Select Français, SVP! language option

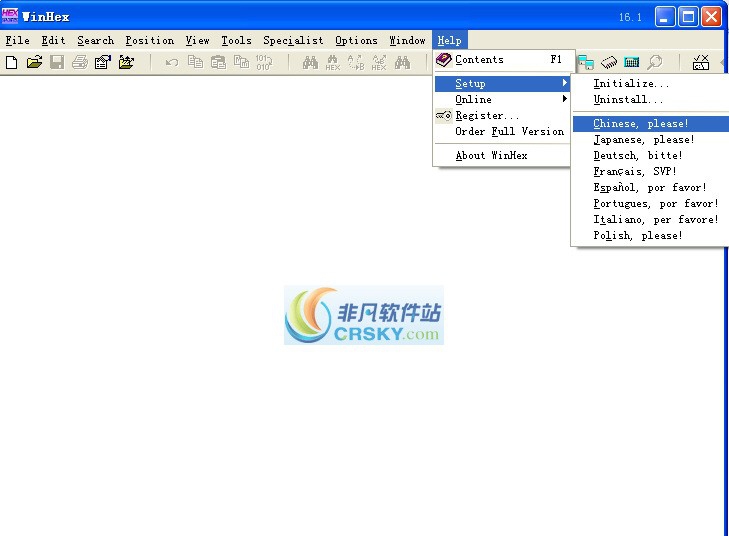(651, 172)
